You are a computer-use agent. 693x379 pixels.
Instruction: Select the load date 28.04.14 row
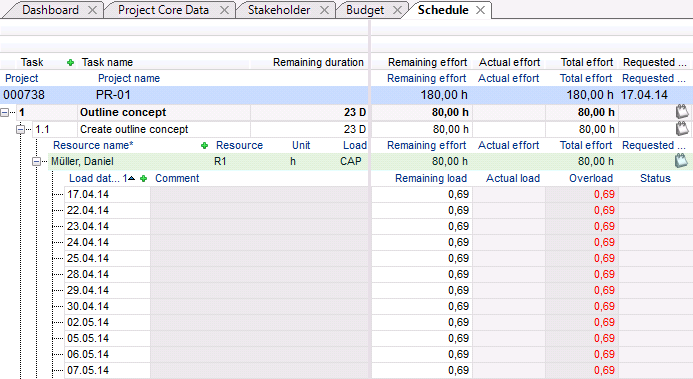(88, 274)
